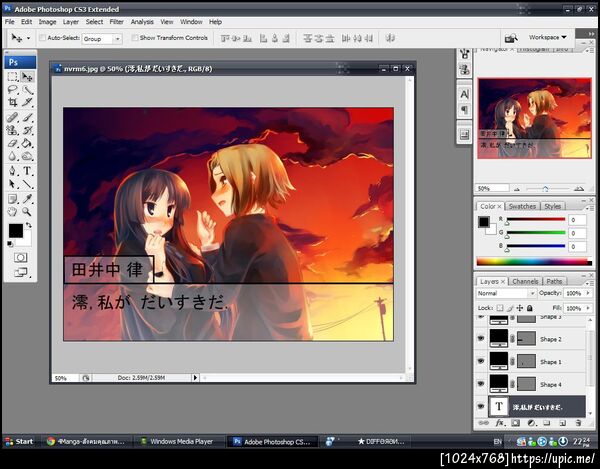Select the Brush tool
Image resolution: width=600 pixels, height=469 pixels.
(x=27, y=117)
